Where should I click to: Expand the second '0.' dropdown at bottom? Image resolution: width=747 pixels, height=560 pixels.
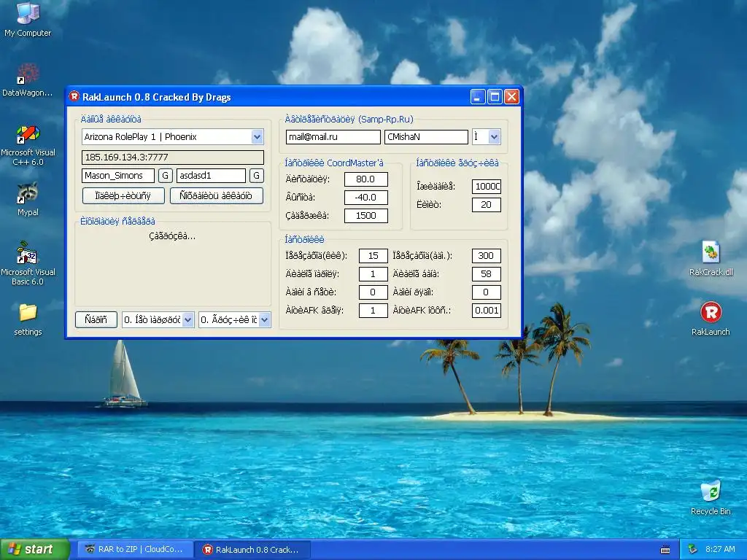point(264,320)
